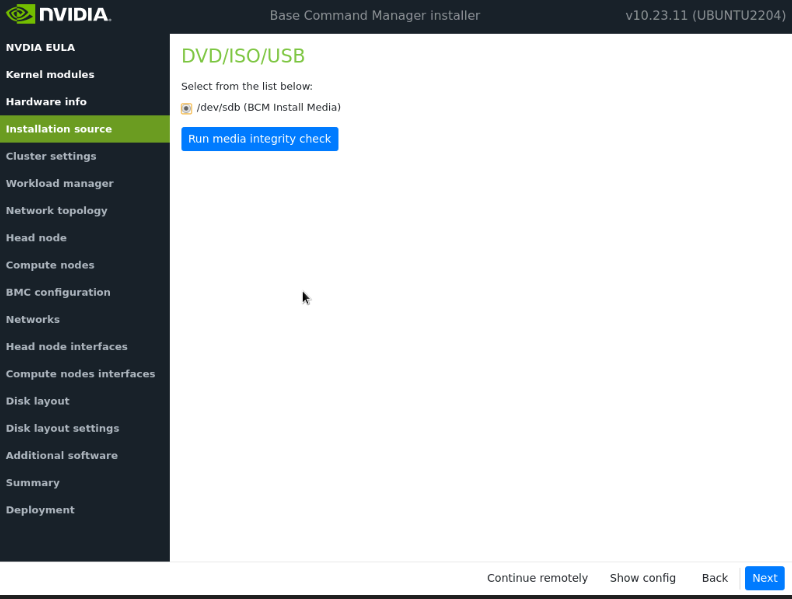Viewport: 792px width, 599px height.
Task: Select Installation source in the sidebar
Action: point(59,129)
